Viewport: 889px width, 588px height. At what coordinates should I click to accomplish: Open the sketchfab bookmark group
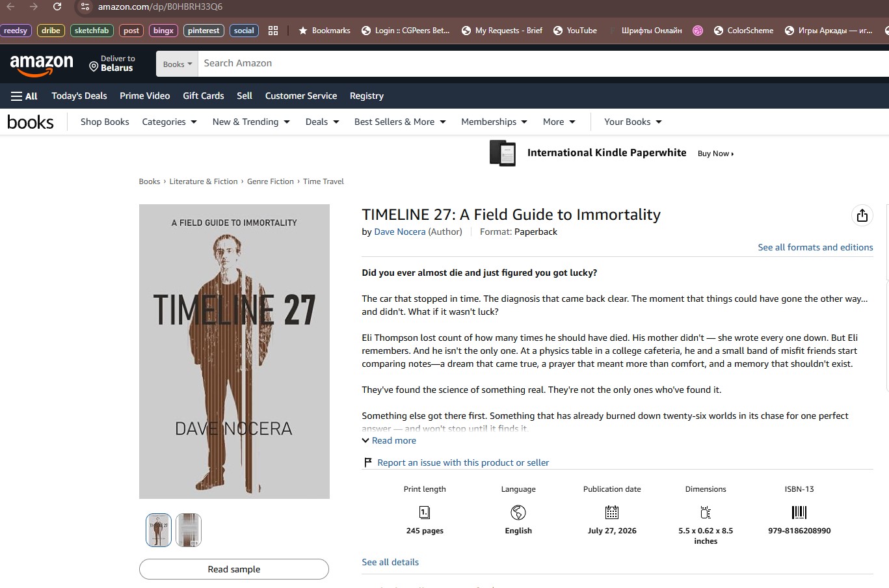92,31
